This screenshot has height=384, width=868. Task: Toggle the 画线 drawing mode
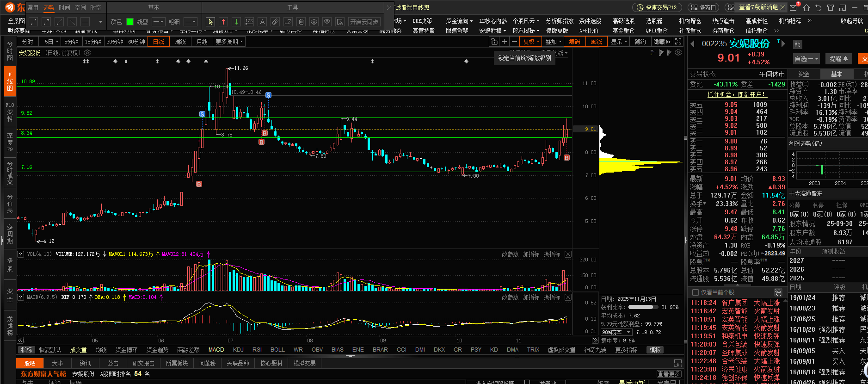[x=597, y=42]
